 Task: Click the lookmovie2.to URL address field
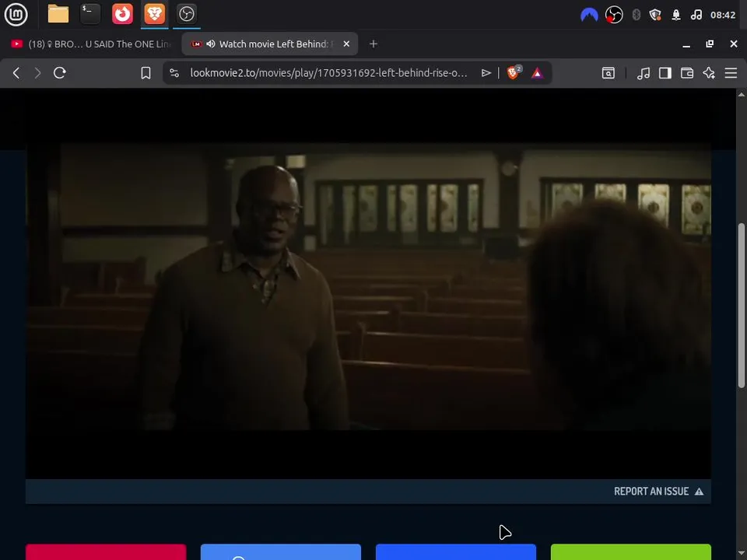328,73
